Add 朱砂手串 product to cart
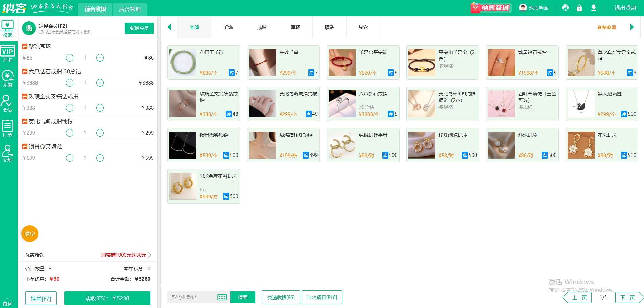Screen dimensions: 644x308 (283, 63)
